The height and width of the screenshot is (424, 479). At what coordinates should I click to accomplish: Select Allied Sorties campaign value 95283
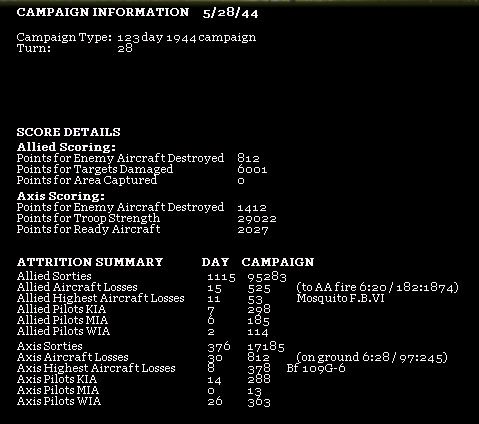click(x=267, y=277)
